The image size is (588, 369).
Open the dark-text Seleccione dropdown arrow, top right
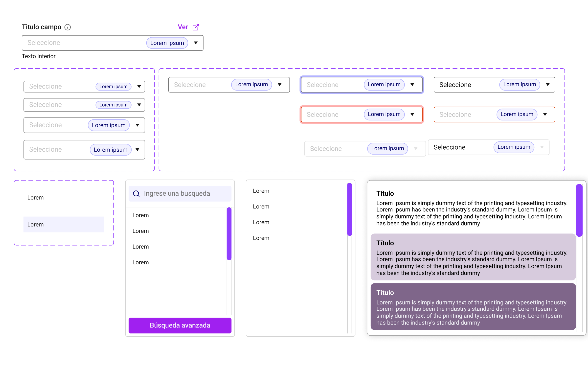548,85
